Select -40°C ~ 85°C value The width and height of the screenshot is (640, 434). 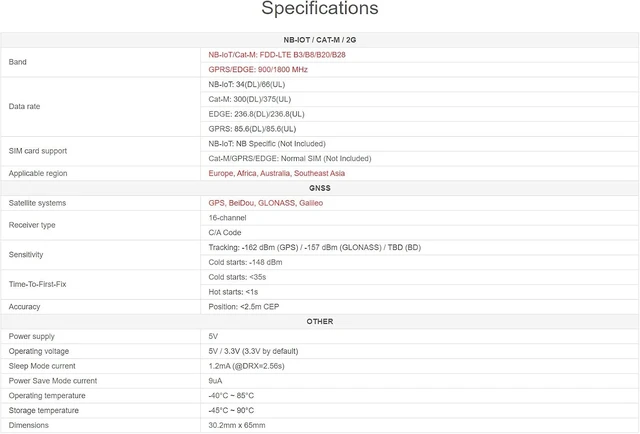231,396
